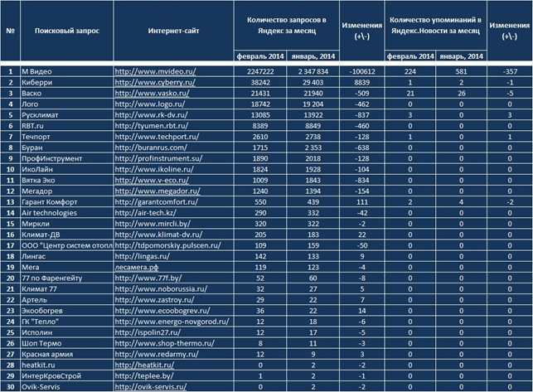
Task: Open the http://www.noborussia.ru/ link
Action: [x=161, y=289]
